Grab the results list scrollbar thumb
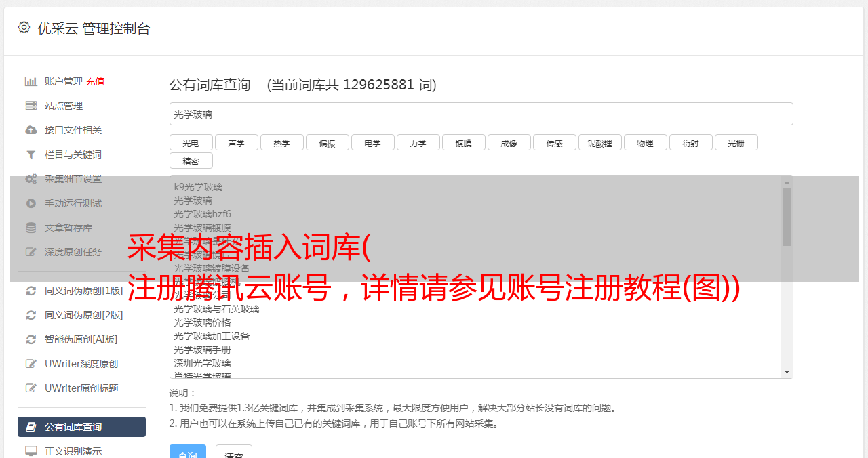 click(x=787, y=217)
